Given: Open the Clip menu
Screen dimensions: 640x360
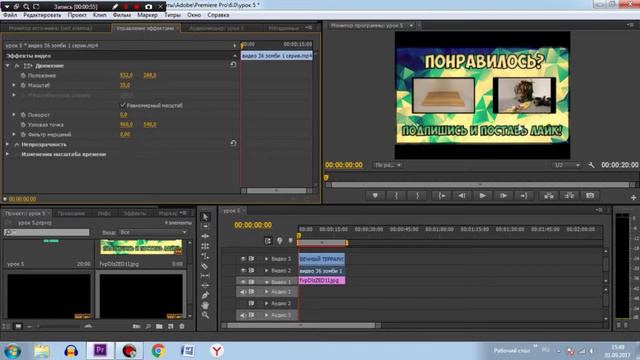Looking at the screenshot, I should (100, 15).
